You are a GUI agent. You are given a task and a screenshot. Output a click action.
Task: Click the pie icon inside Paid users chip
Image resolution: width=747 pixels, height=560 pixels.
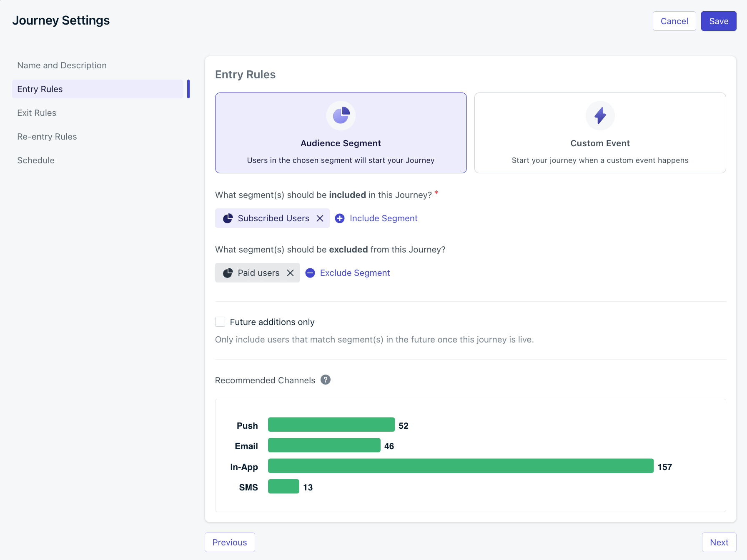228,273
